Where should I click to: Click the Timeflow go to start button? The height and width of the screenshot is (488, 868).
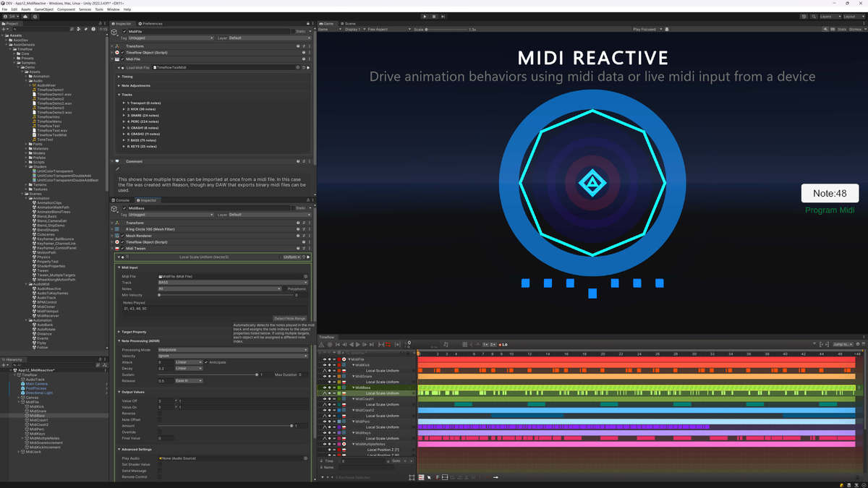[x=338, y=344]
